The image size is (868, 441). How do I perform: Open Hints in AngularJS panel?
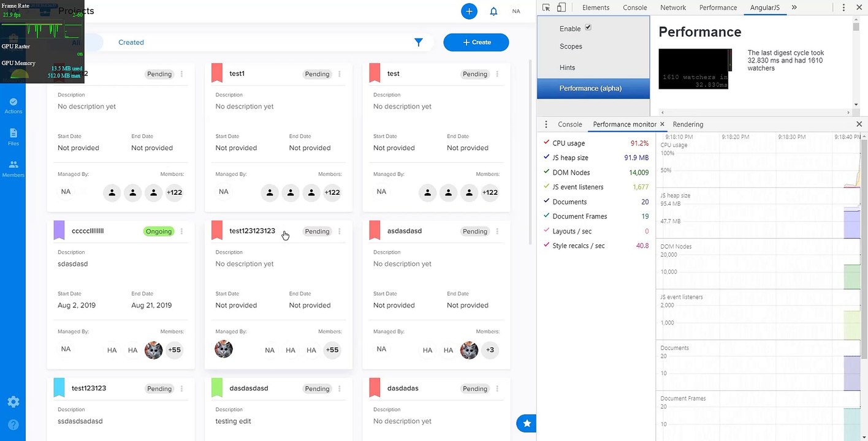[x=567, y=67]
